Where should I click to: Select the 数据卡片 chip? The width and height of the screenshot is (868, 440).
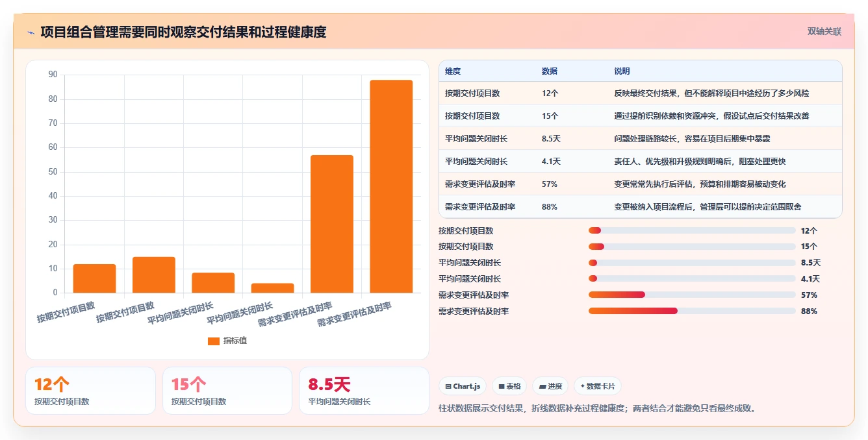[x=597, y=386]
